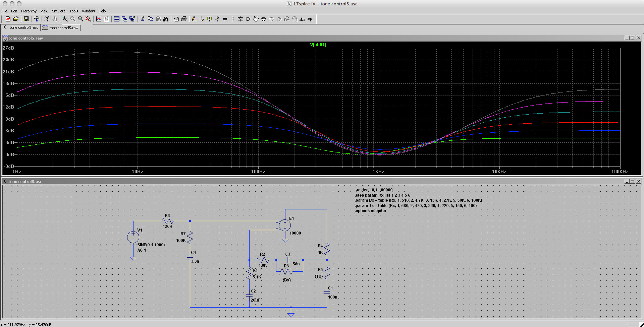
Task: Open Component picker (AND gate icon)
Action: [x=248, y=19]
